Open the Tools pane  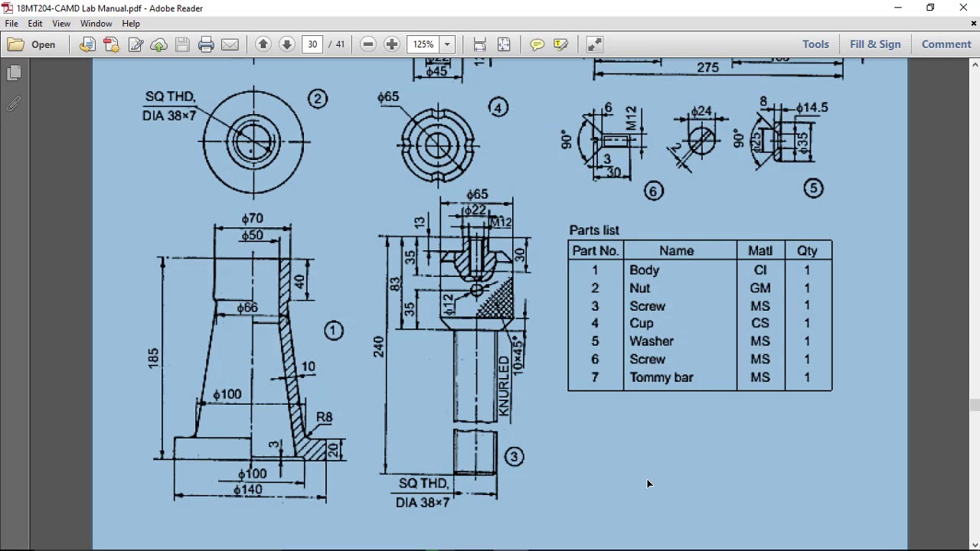(x=815, y=44)
